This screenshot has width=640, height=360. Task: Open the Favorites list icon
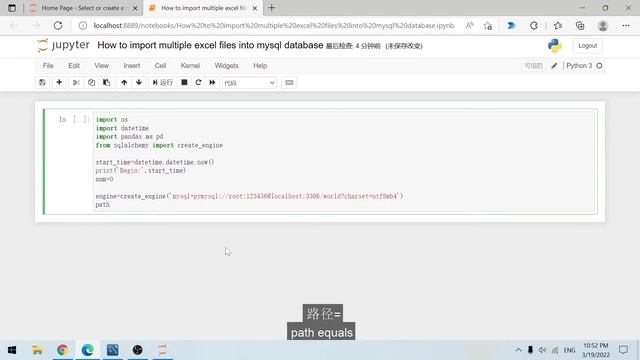coord(558,25)
